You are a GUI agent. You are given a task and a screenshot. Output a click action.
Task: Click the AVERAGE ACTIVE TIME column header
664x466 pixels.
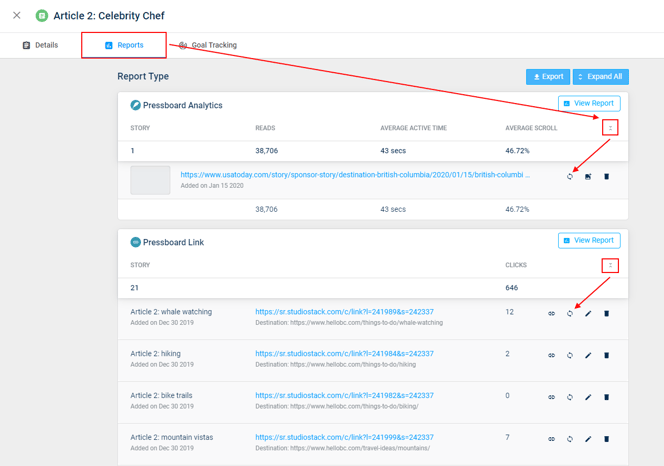click(x=413, y=128)
